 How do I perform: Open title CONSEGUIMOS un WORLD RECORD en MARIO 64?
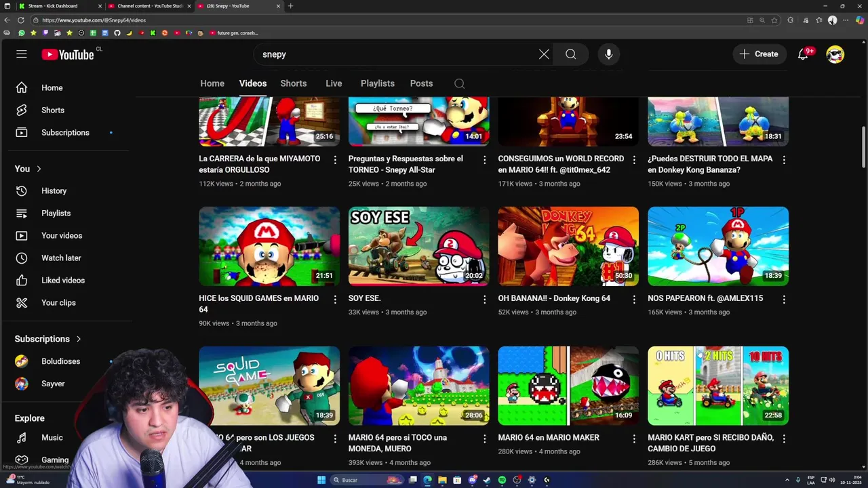tap(561, 164)
